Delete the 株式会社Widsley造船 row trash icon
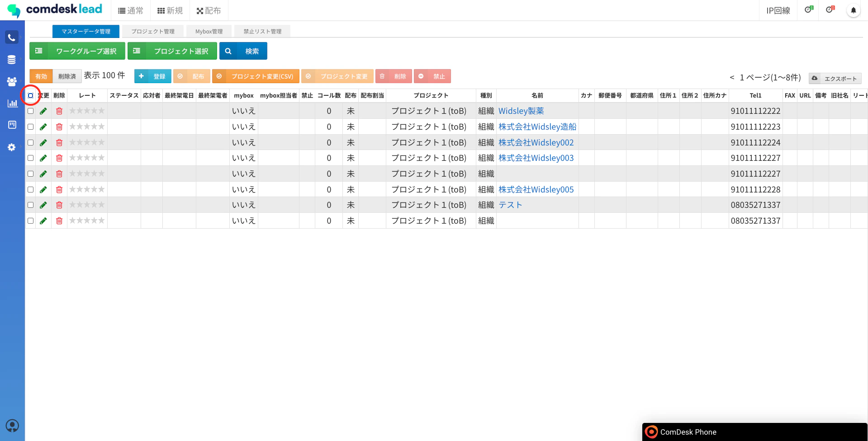The height and width of the screenshot is (441, 868). [59, 127]
